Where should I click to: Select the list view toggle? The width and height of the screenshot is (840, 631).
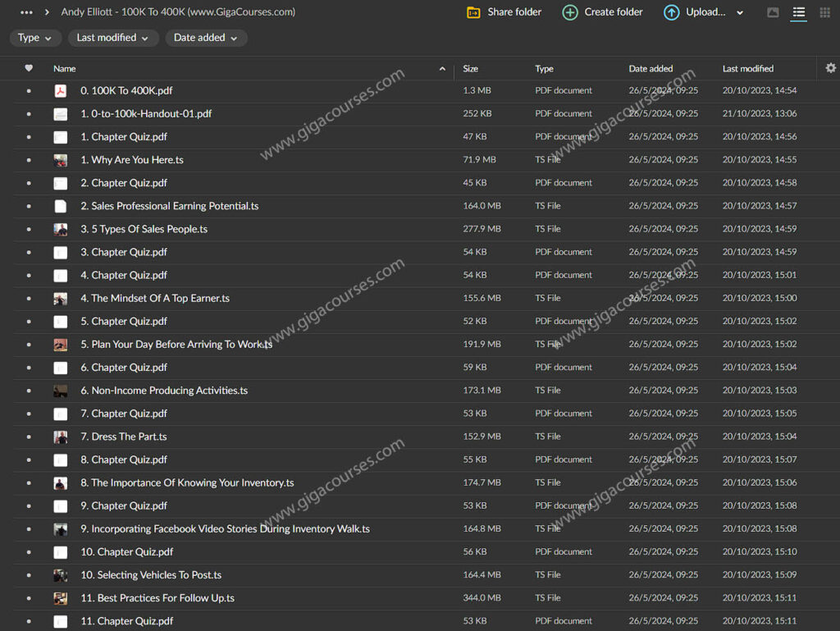798,12
